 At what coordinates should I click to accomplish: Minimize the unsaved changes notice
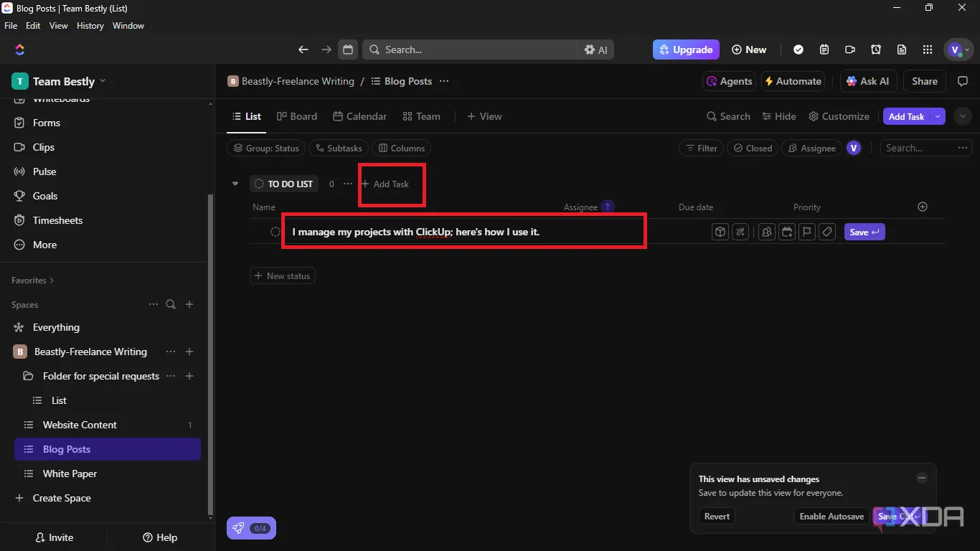pyautogui.click(x=922, y=478)
